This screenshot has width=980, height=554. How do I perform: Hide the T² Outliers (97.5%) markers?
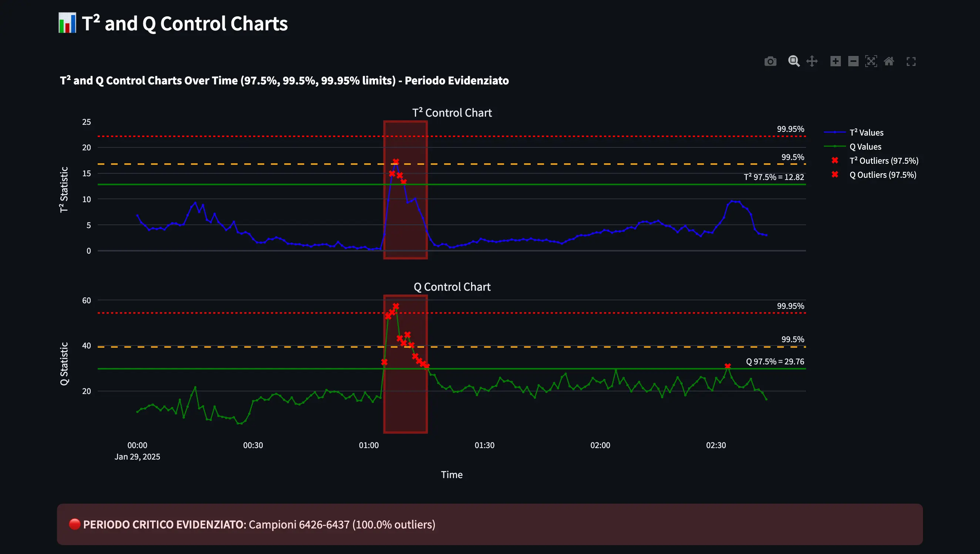point(883,160)
